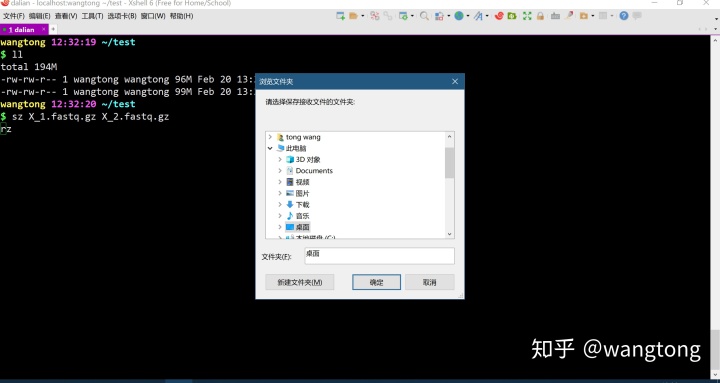Select Documents folder in tree
This screenshot has height=383, width=720.
[314, 170]
